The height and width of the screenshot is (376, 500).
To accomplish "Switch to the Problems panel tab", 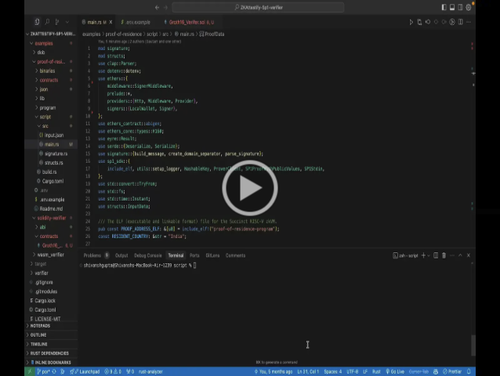I will click(x=92, y=255).
